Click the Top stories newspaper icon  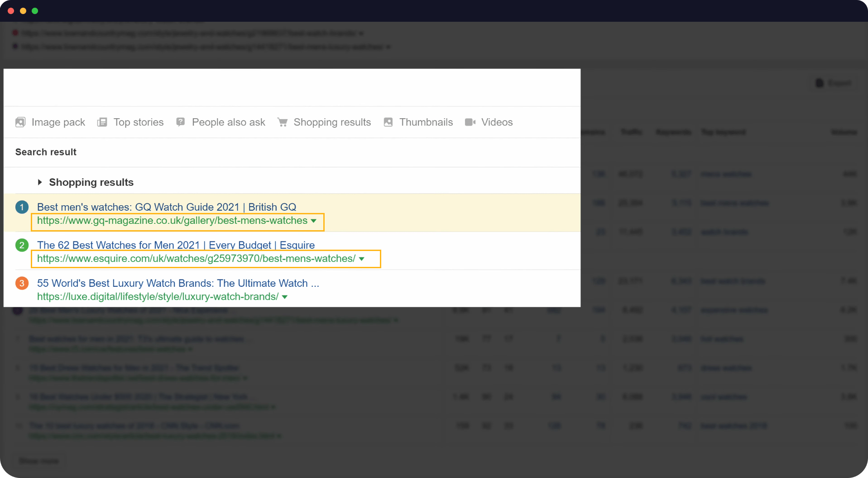point(102,122)
